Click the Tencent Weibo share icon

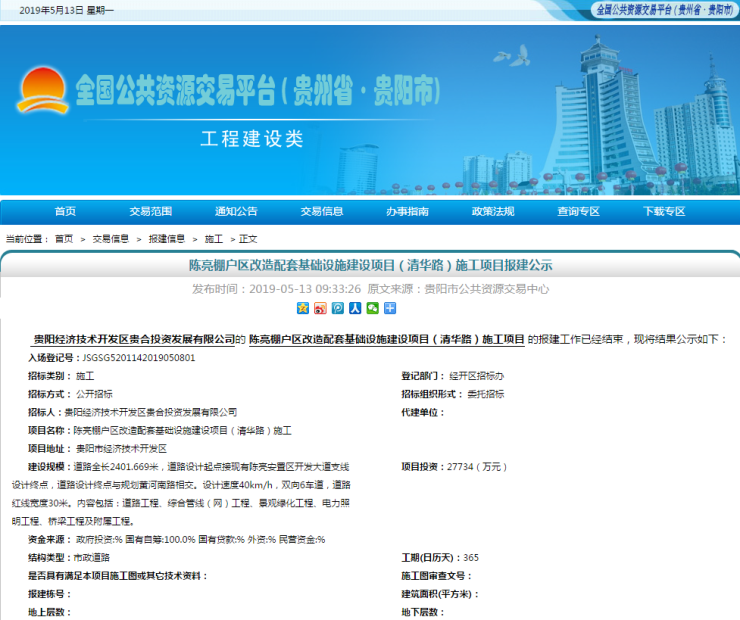(x=338, y=309)
